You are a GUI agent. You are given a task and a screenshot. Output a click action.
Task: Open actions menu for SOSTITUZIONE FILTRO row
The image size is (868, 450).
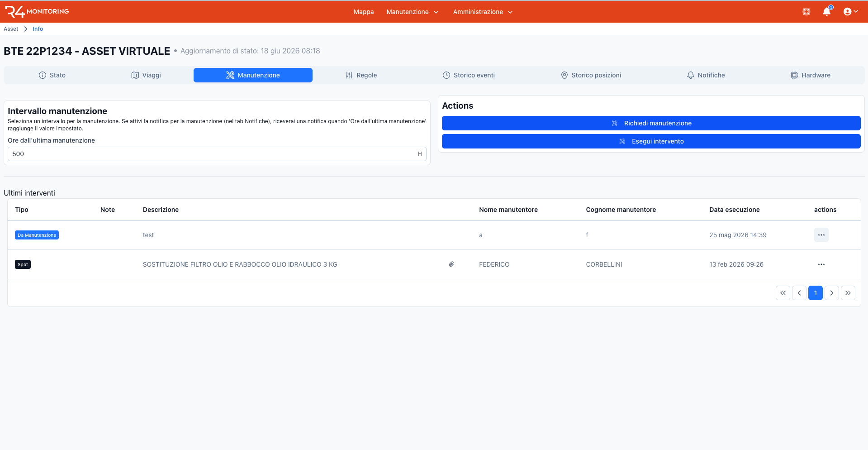pyautogui.click(x=821, y=264)
